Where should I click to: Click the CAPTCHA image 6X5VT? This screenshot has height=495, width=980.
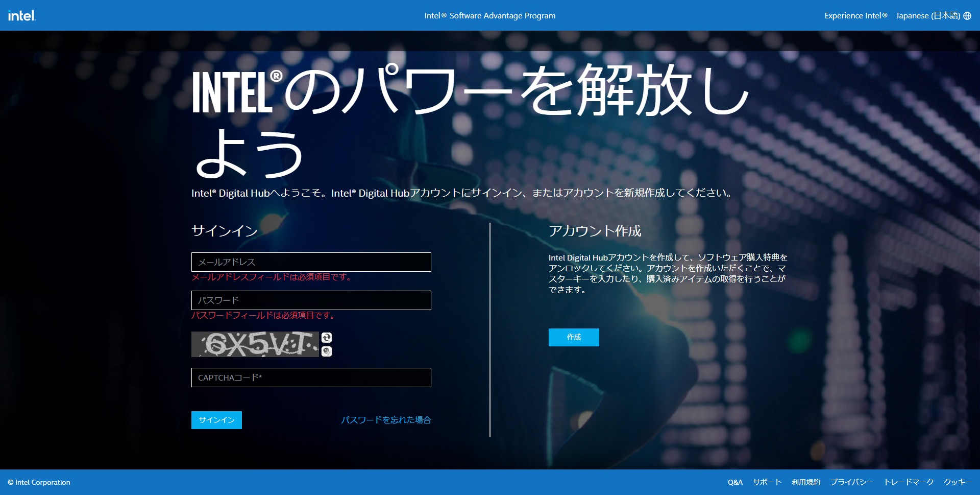click(255, 344)
